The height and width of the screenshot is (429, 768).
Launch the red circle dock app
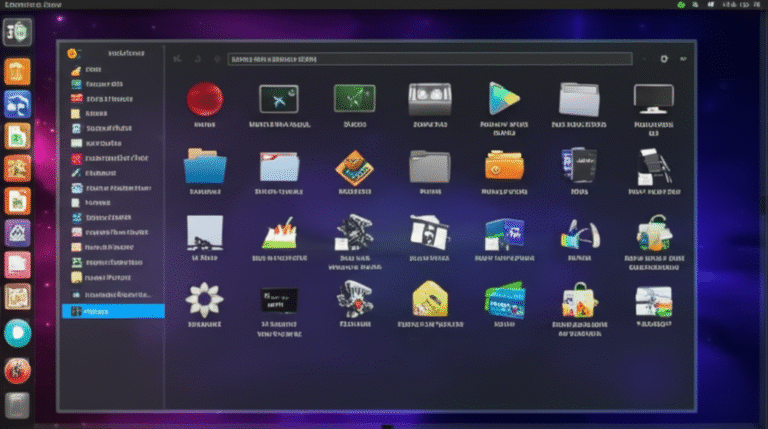click(18, 370)
